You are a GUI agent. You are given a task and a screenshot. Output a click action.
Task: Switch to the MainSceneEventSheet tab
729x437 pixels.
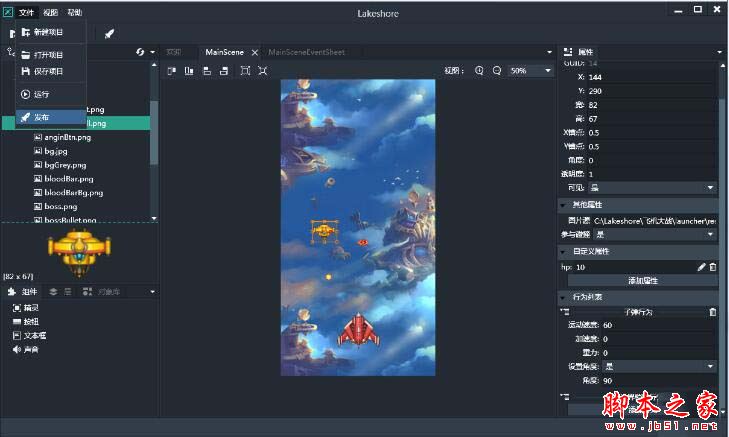(x=306, y=52)
